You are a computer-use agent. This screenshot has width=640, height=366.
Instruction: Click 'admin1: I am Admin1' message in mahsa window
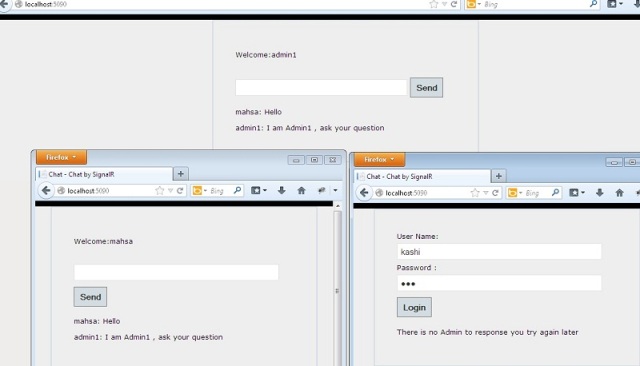148,337
